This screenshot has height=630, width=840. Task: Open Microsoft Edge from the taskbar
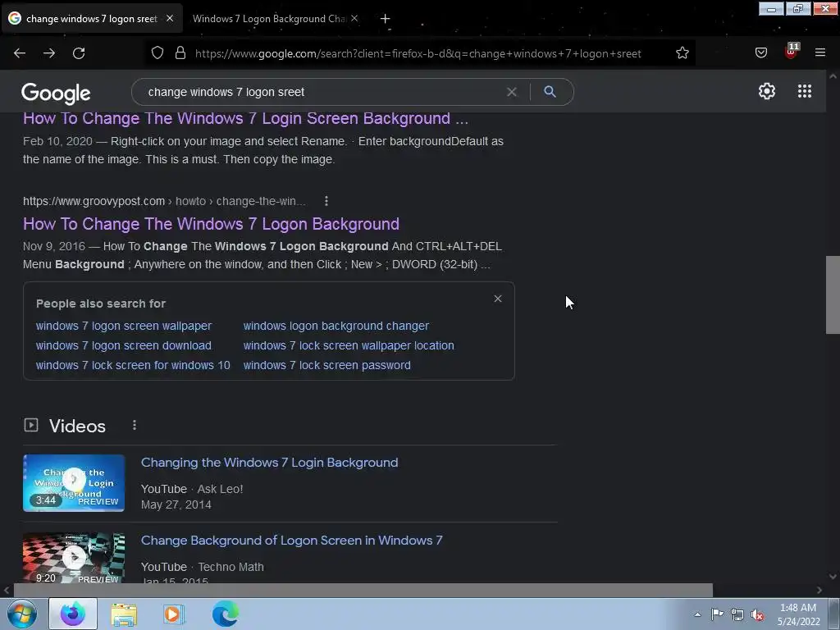(225, 614)
